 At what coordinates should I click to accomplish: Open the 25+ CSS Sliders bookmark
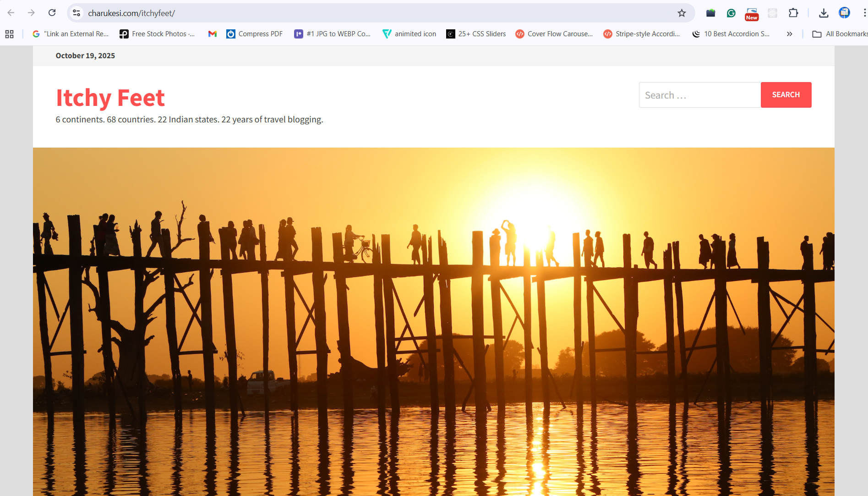click(x=476, y=34)
